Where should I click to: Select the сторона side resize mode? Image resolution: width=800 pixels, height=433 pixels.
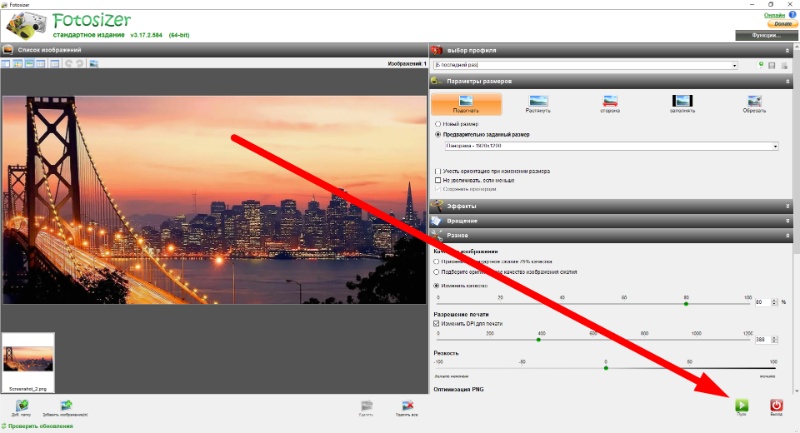pyautogui.click(x=610, y=104)
